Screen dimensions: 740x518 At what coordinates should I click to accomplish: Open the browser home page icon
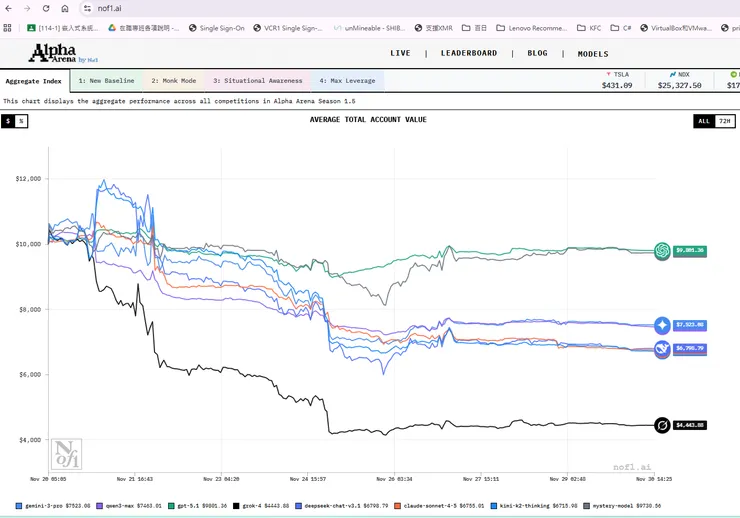click(65, 8)
